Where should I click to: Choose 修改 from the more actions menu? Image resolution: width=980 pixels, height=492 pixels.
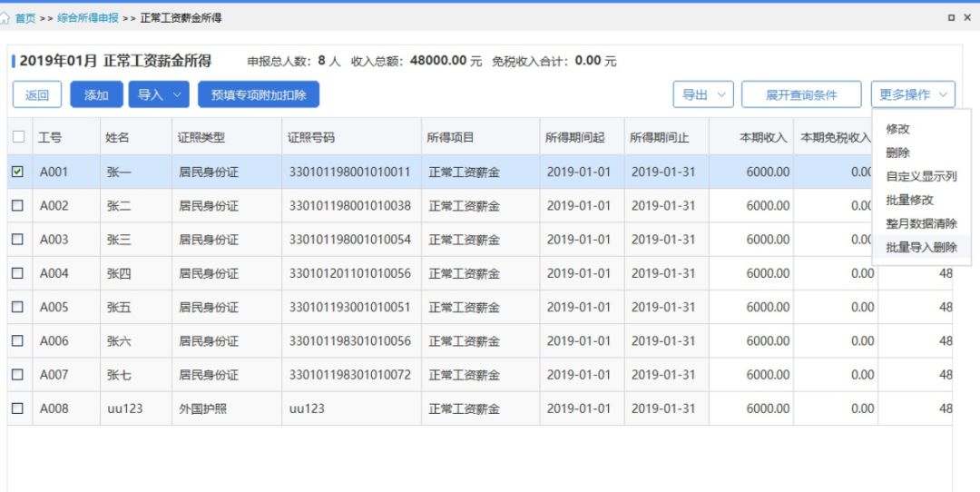coord(898,129)
